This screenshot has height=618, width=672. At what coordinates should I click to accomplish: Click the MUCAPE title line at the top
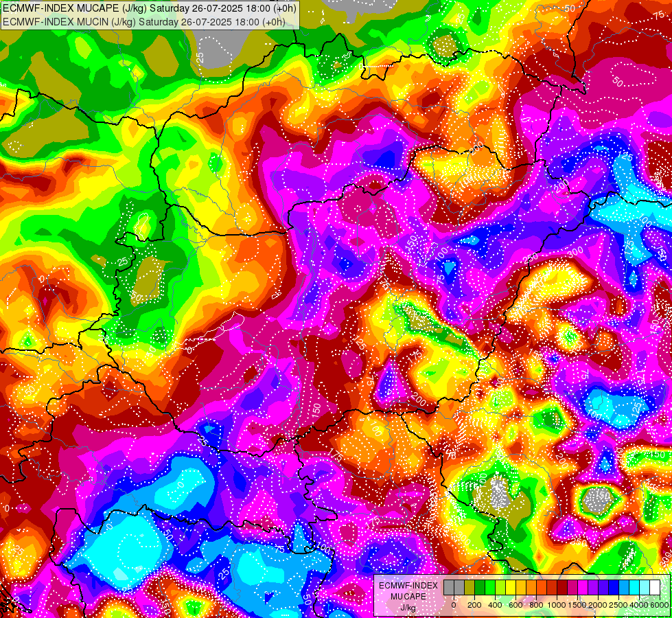coord(149,8)
